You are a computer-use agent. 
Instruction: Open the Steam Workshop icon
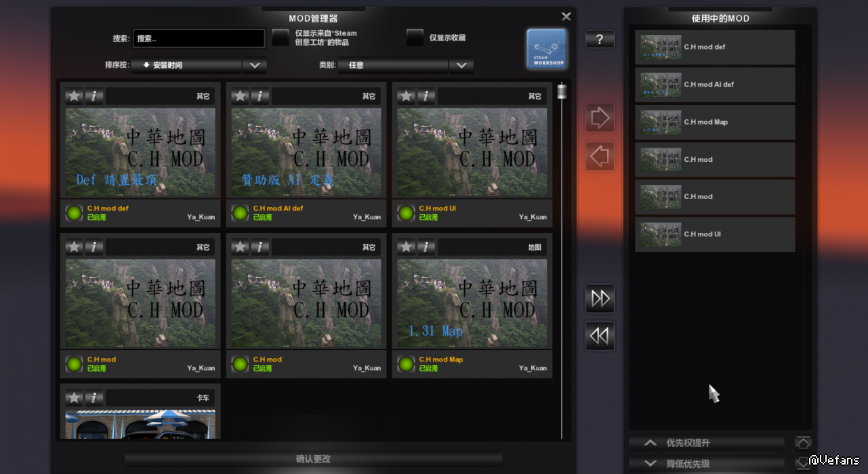[547, 49]
